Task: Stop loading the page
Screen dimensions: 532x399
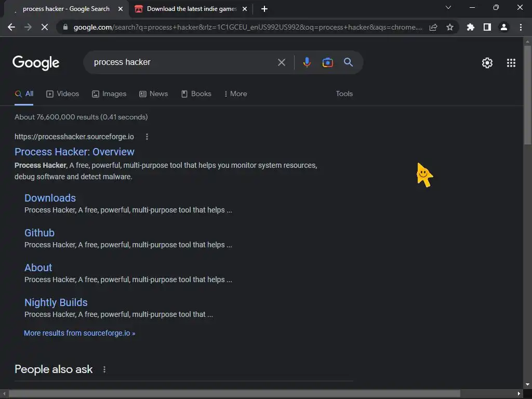Action: coord(45,27)
